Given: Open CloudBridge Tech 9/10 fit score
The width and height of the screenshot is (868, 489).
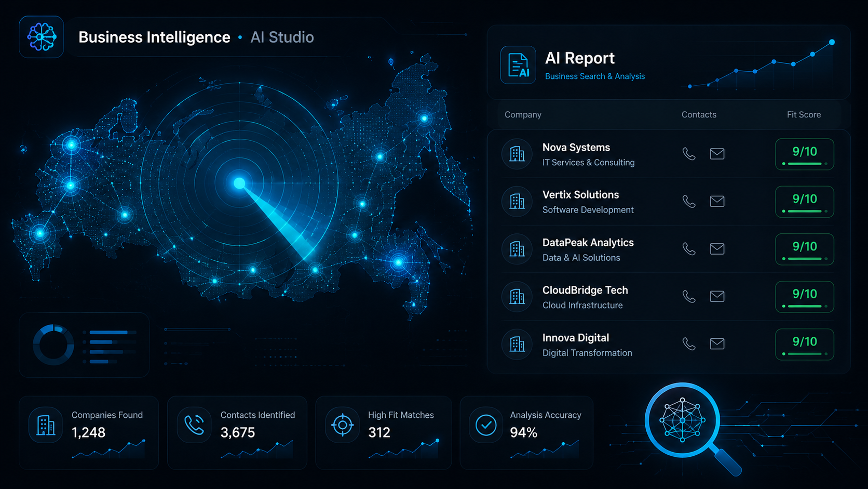Looking at the screenshot, I should [x=805, y=297].
